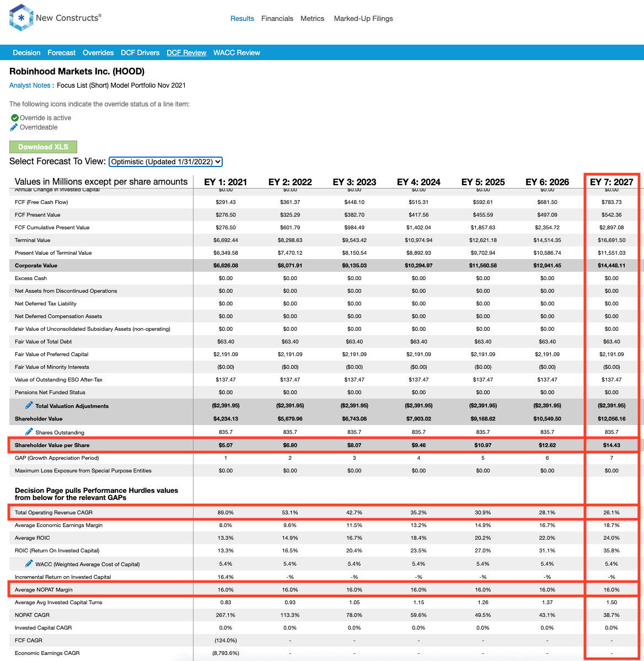
Task: Click the 'Focus List (Short) Model Portfolio Nov 2021' note
Action: [x=121, y=85]
